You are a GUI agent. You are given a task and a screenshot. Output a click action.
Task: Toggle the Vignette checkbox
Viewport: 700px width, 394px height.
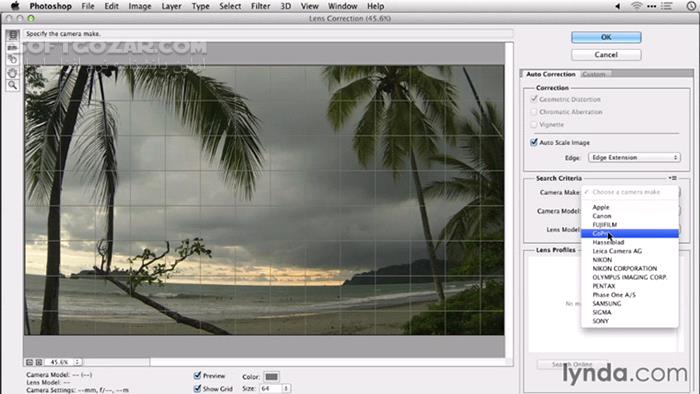point(534,124)
